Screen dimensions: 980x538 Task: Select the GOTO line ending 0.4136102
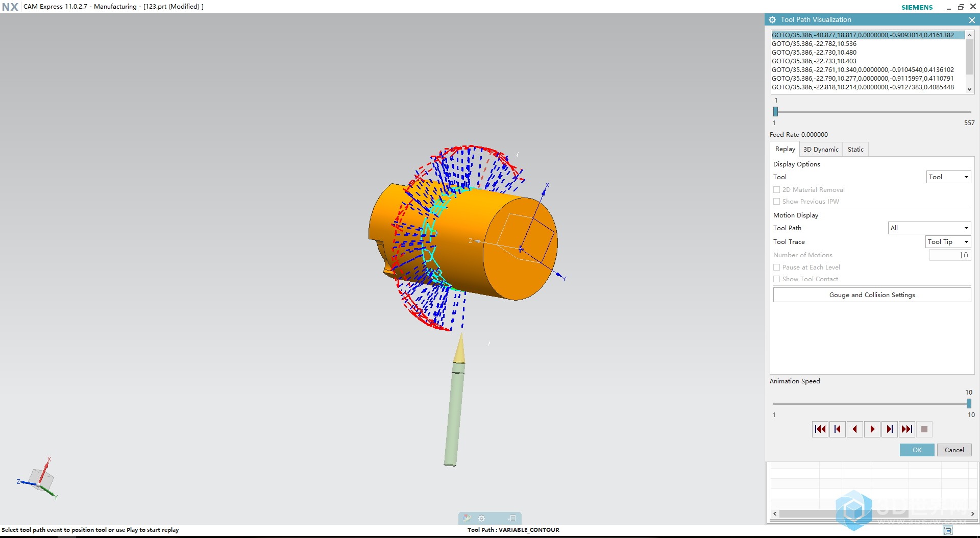868,70
